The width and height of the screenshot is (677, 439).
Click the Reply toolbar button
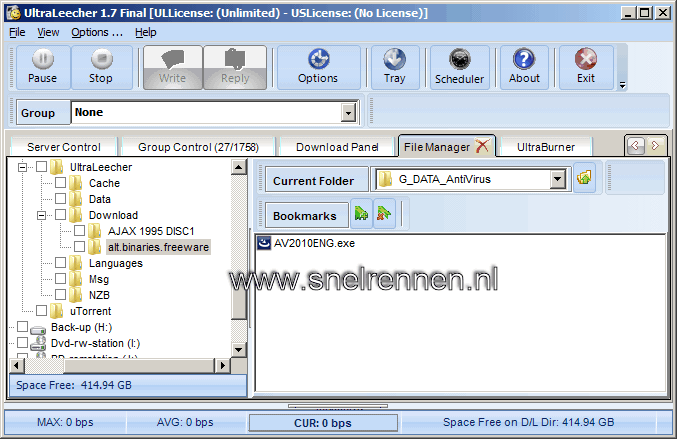pyautogui.click(x=235, y=67)
